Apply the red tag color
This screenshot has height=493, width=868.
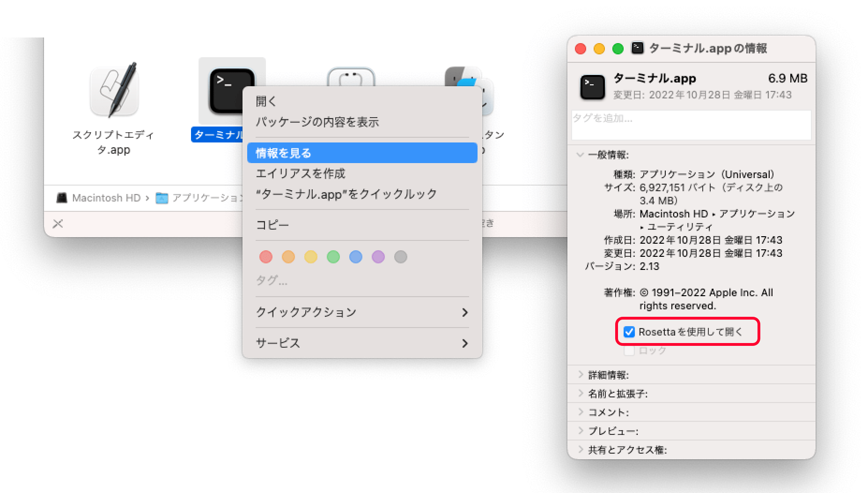(x=265, y=257)
